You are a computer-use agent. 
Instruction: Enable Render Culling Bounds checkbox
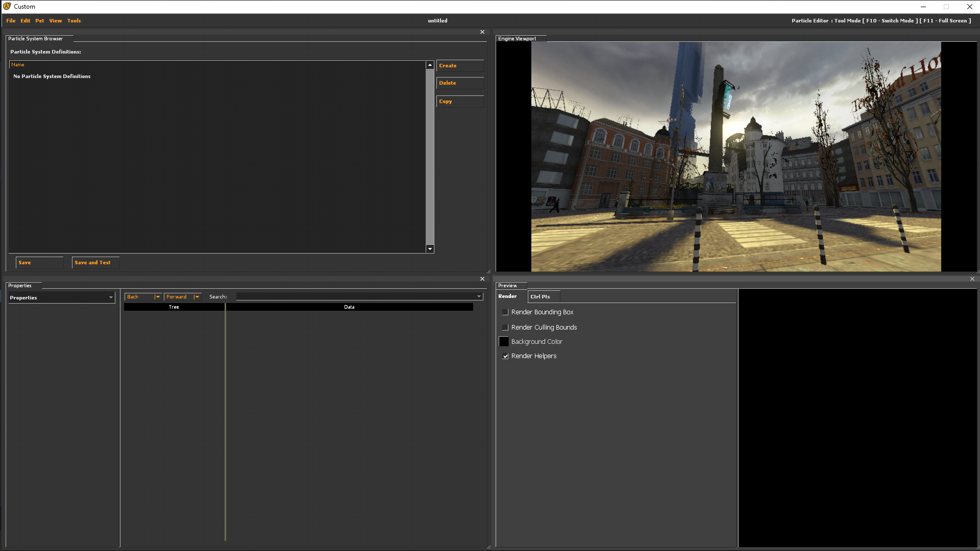[505, 328]
